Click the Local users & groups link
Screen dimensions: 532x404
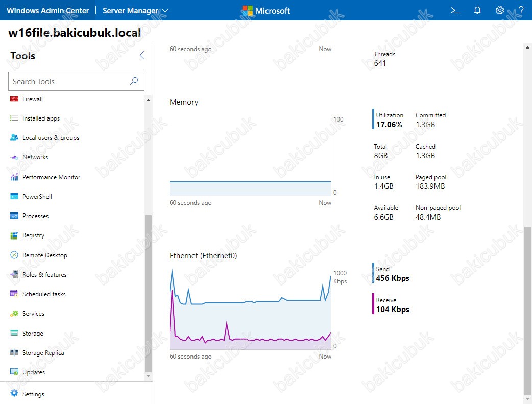pos(51,138)
